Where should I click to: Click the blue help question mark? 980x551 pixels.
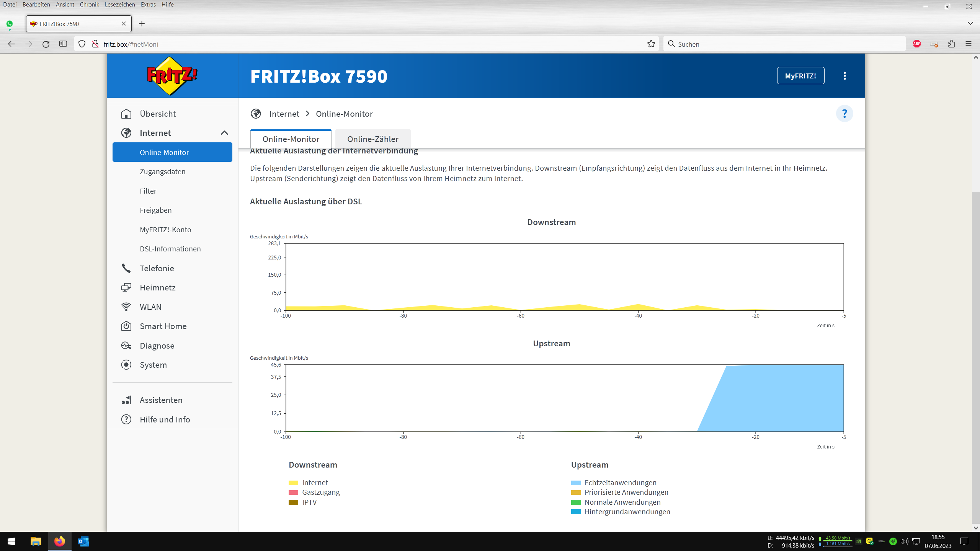tap(844, 114)
